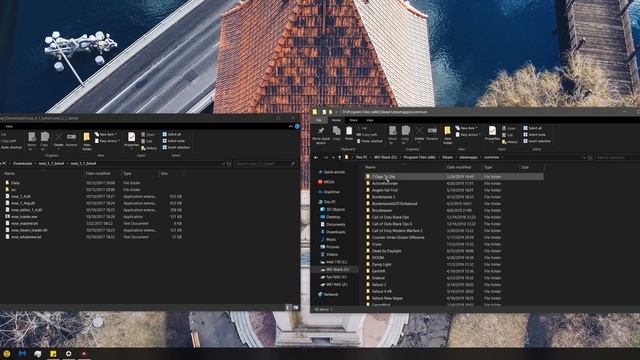Screen dimensions: 640x360
Task: Switch to Share tab in common window
Action: coord(353,120)
